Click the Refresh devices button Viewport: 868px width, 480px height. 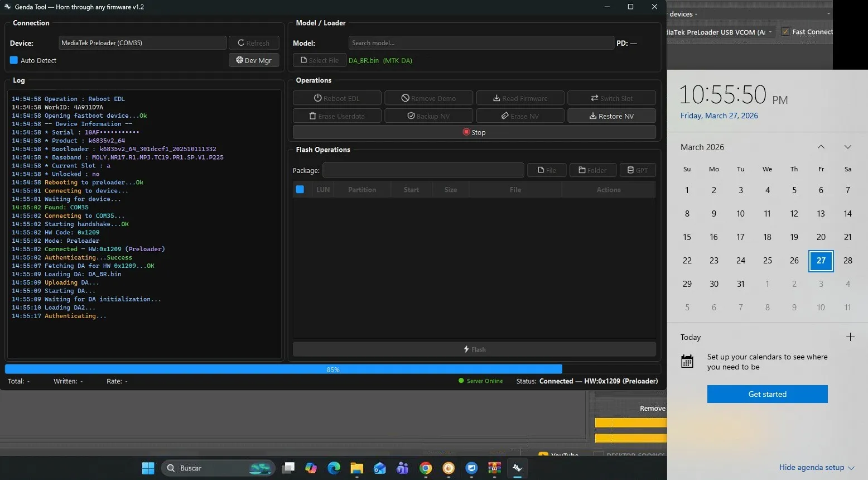tap(254, 43)
